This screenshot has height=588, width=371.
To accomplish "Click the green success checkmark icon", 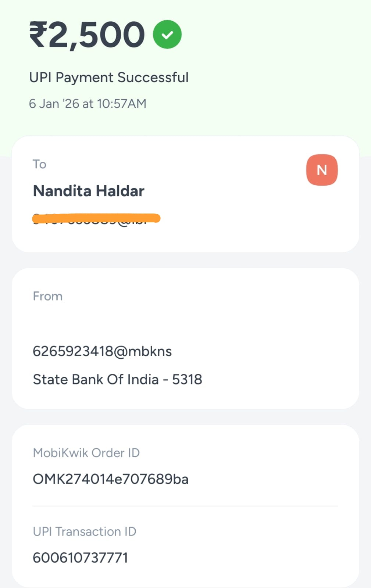I will tap(167, 35).
